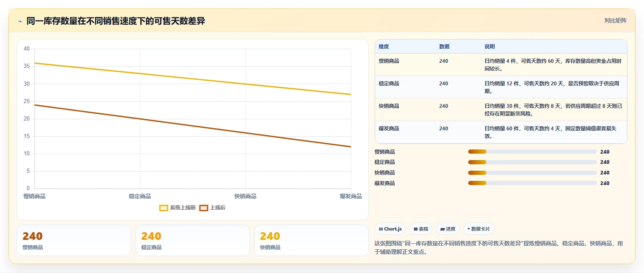The height and width of the screenshot is (273, 644).
Task: Select the 慢销商品 table row cell
Action: (x=389, y=61)
